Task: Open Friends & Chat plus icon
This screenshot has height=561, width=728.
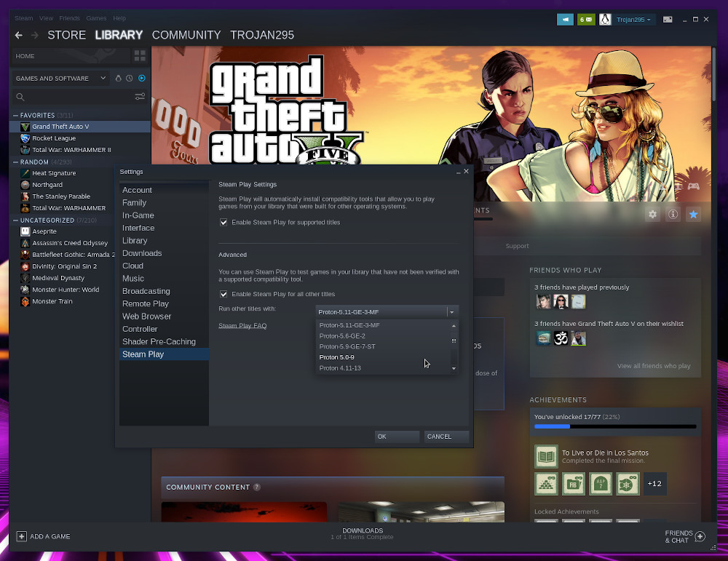Action: [700, 537]
